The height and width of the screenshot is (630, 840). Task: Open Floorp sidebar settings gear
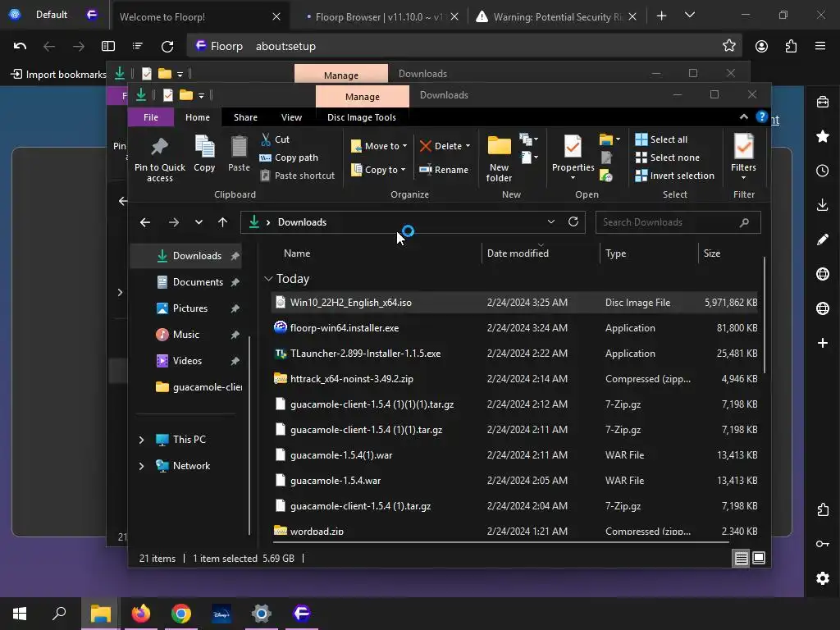pos(823,578)
